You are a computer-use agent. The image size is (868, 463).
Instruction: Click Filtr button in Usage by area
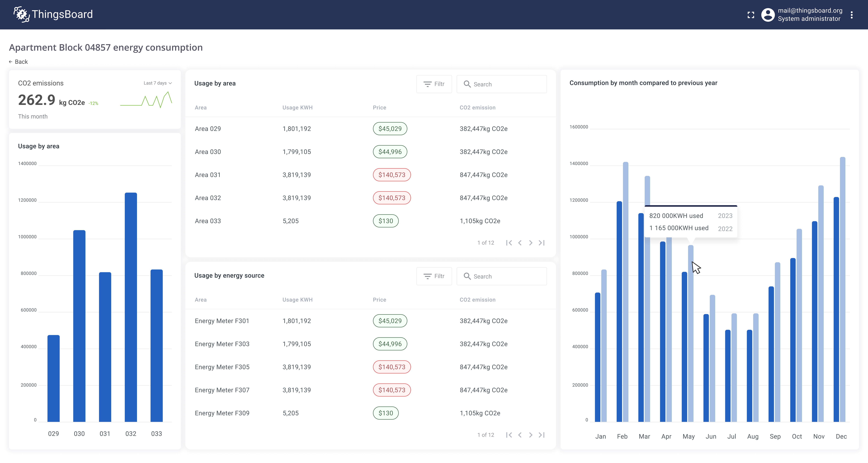pyautogui.click(x=434, y=84)
